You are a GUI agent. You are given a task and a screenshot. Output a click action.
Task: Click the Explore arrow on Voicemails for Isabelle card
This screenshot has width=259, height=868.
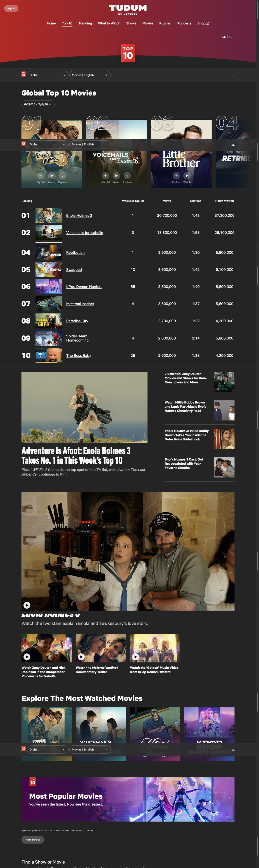click(127, 175)
